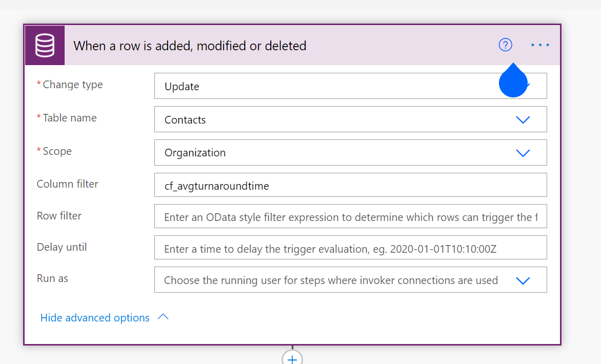Click the blue teardrop marker
This screenshot has width=601, height=364.
[x=513, y=82]
